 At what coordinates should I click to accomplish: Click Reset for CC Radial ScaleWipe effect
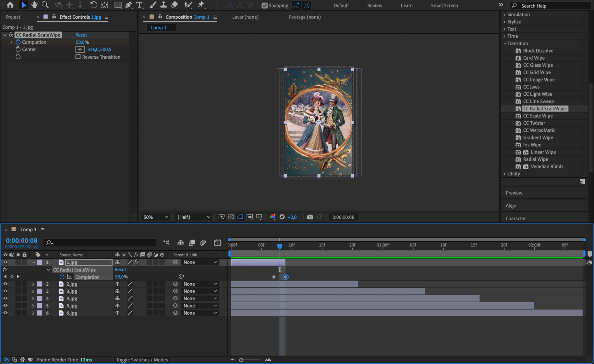pos(81,35)
